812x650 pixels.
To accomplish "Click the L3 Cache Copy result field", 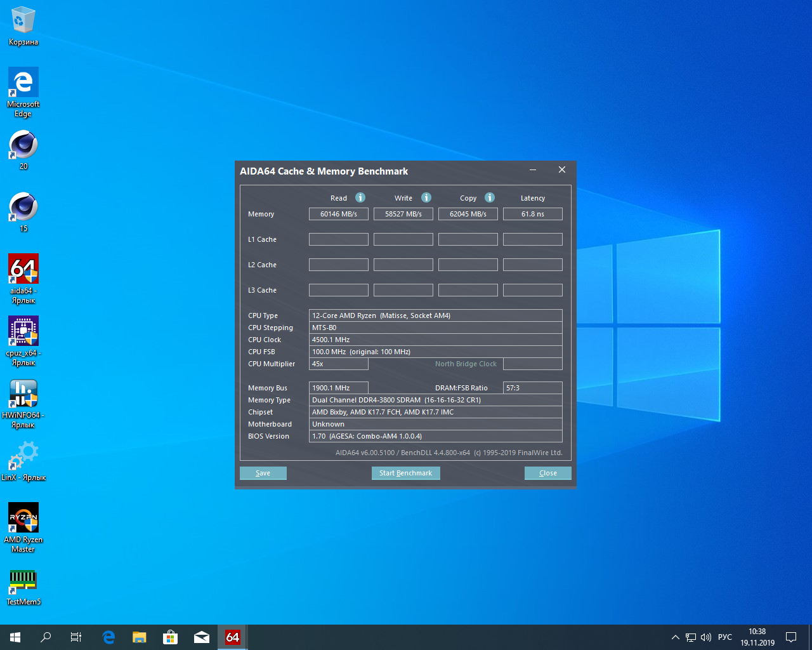I will 468,290.
